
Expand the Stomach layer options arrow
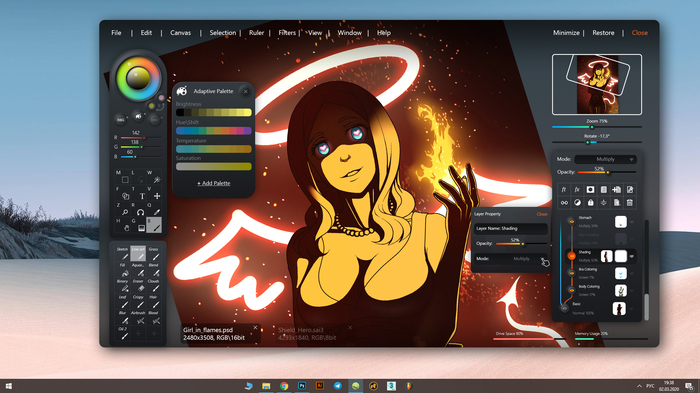(x=632, y=222)
